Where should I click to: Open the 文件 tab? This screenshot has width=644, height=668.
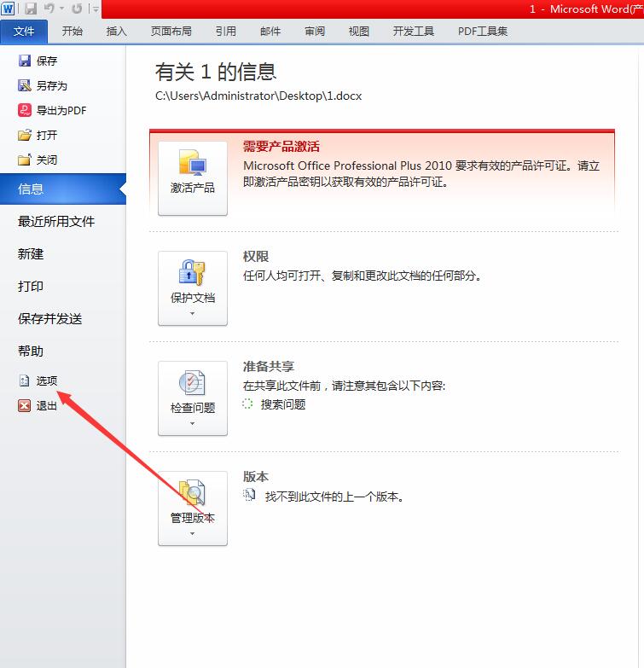pyautogui.click(x=24, y=31)
